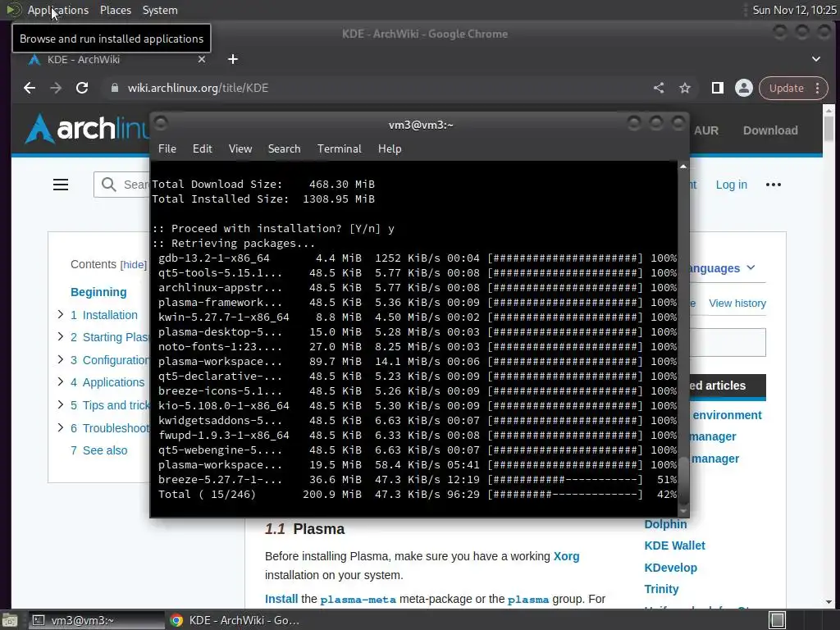This screenshot has width=840, height=630.
Task: Open the Applications panel menu
Action: pos(58,10)
